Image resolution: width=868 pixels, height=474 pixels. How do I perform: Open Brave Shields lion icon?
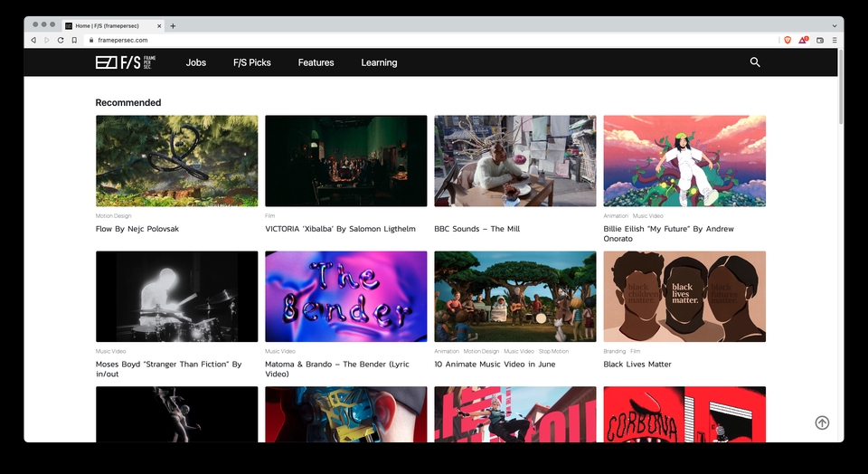(x=788, y=40)
